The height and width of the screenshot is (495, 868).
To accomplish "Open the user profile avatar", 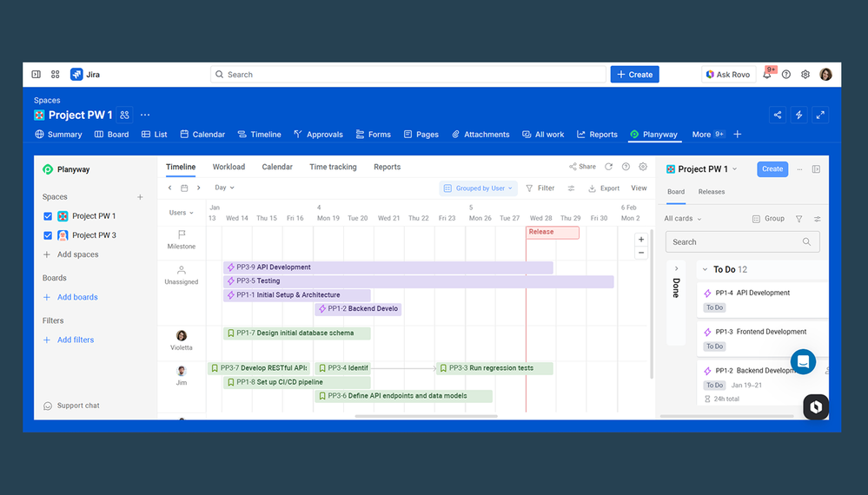I will [x=826, y=74].
